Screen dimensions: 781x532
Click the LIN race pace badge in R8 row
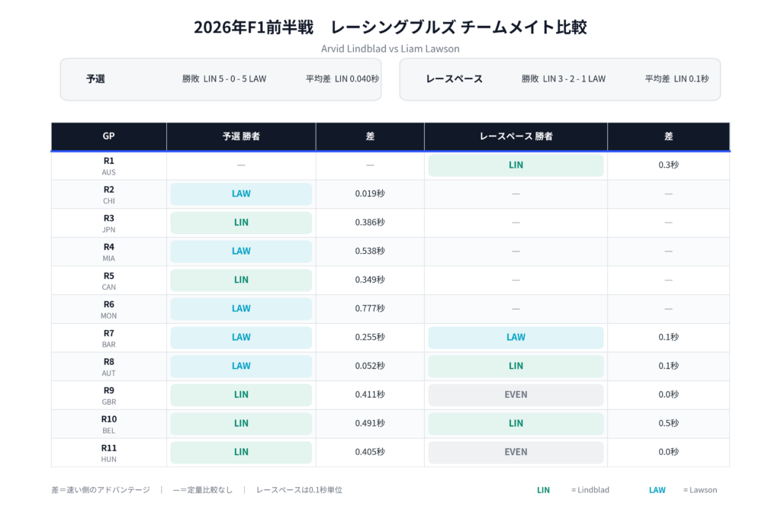pos(516,367)
